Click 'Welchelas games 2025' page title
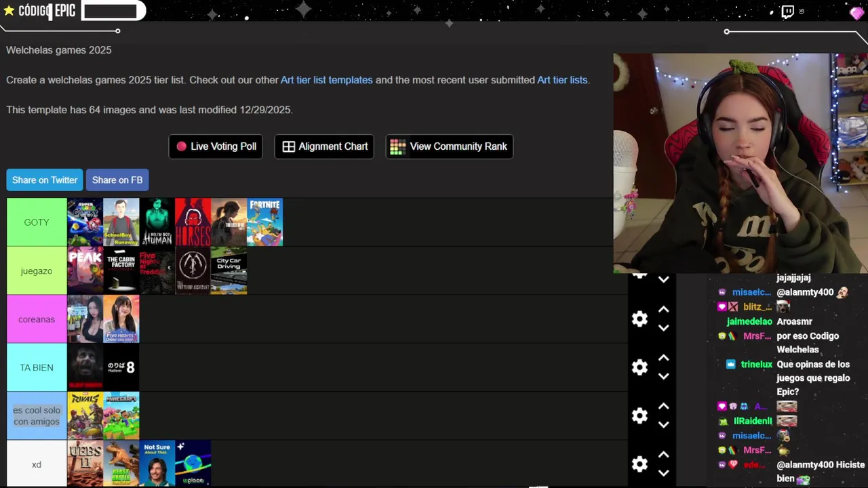This screenshot has height=488, width=868. [x=59, y=50]
